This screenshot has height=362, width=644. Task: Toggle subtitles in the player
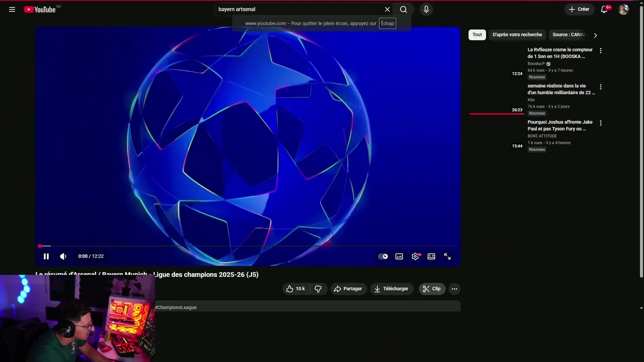point(399,256)
